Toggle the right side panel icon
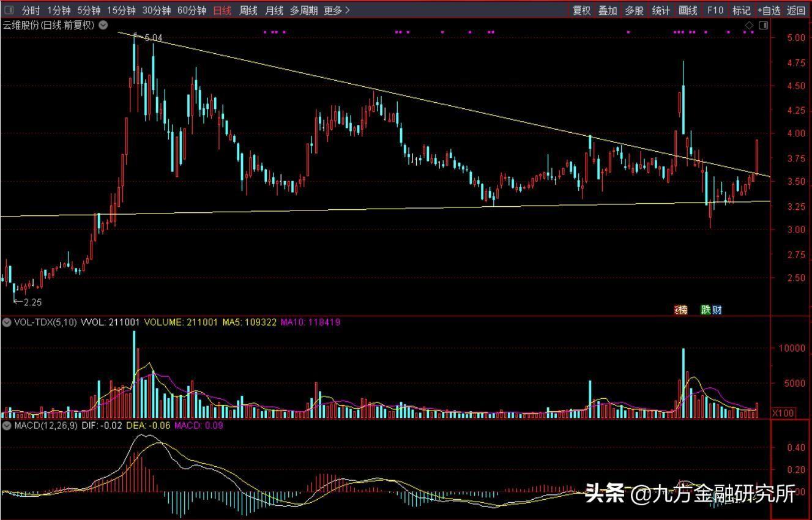This screenshot has height=520, width=812. click(763, 25)
